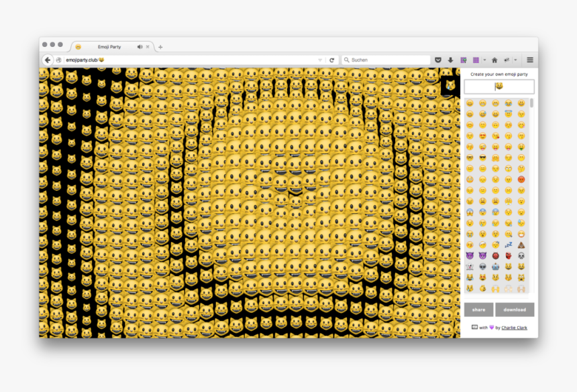Expand the URL bar history dropdown
577x392 pixels.
[x=320, y=60]
